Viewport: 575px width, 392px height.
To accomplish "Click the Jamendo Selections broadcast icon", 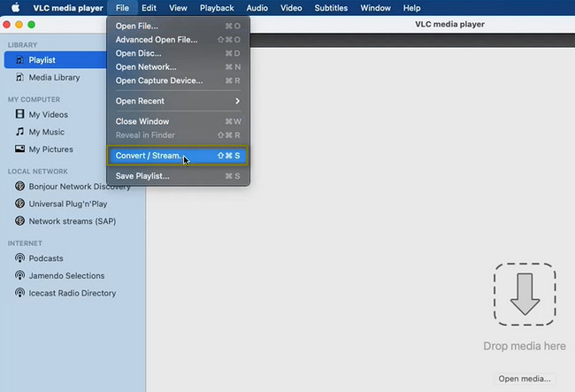I will pyautogui.click(x=19, y=275).
